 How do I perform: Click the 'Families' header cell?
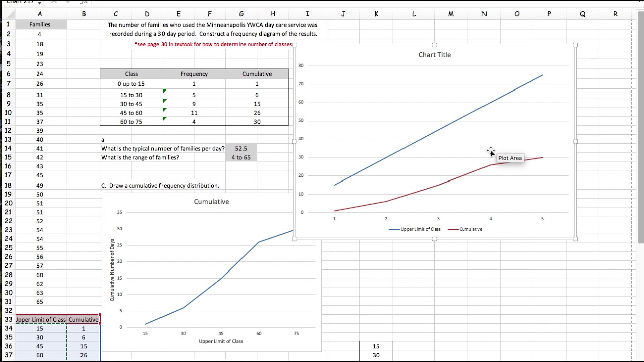40,24
